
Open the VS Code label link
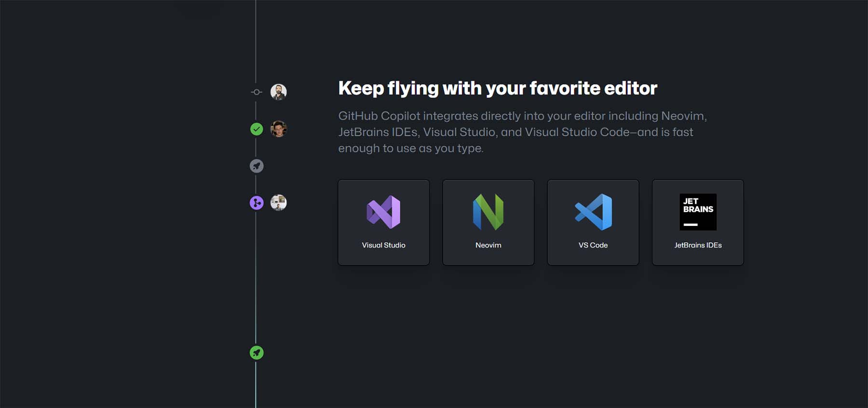point(593,245)
